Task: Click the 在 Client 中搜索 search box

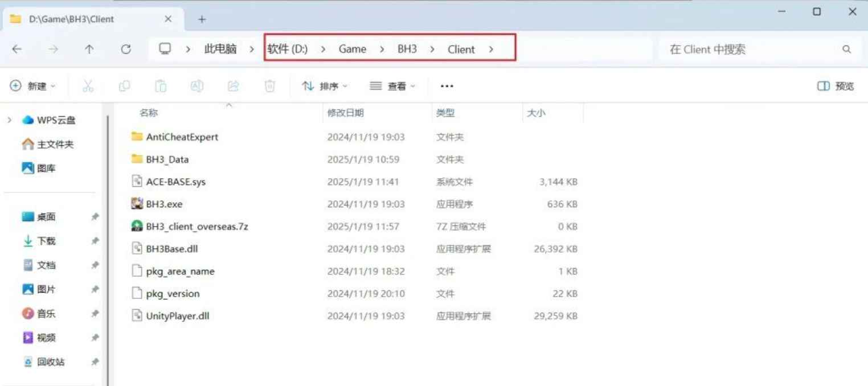Action: (x=740, y=49)
